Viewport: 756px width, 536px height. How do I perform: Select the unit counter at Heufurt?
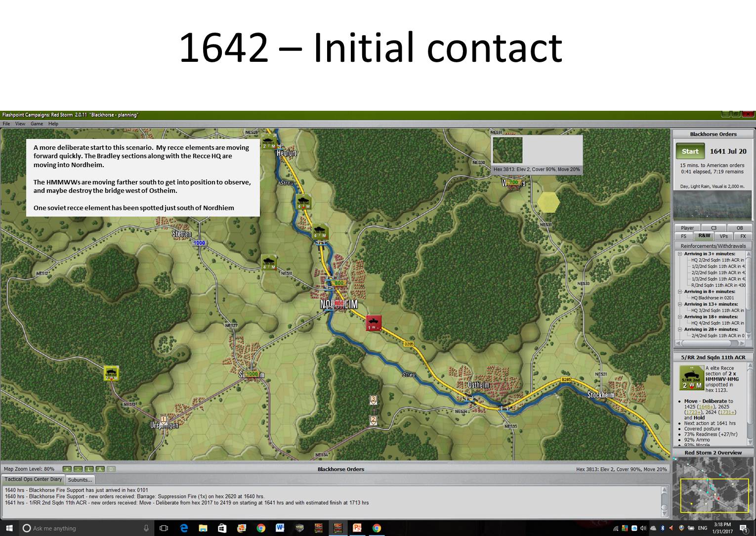pos(269,141)
